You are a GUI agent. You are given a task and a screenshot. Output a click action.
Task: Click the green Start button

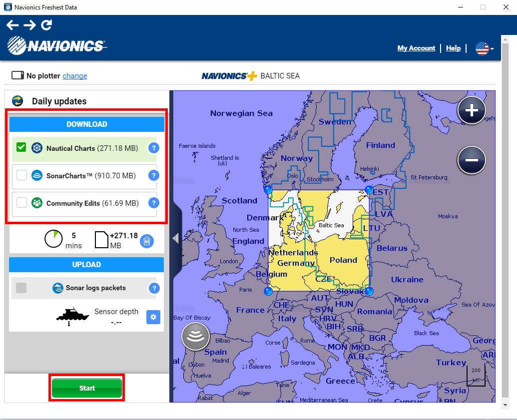(87, 388)
